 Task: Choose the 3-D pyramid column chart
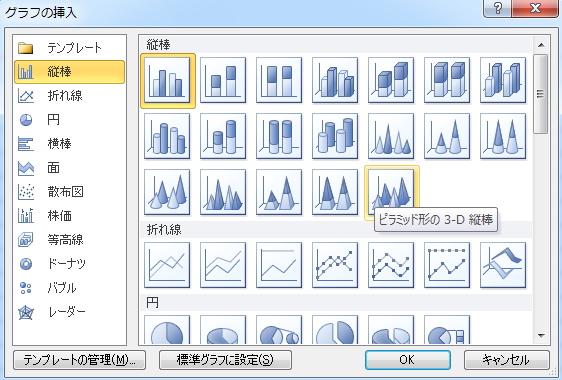391,190
